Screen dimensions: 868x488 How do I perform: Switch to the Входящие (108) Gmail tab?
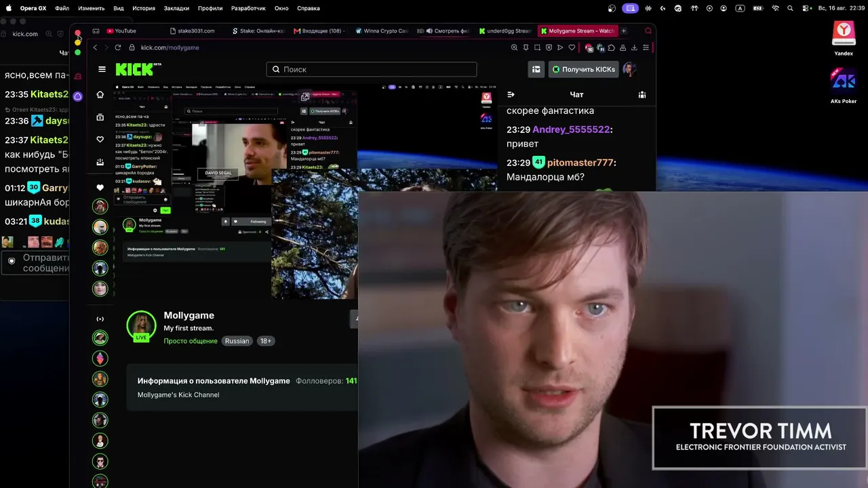coord(318,31)
